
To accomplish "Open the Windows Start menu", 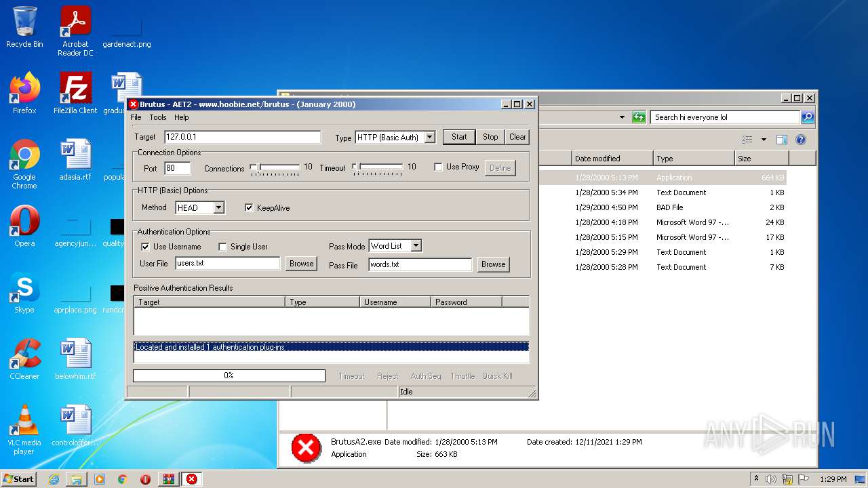I will click(x=19, y=479).
